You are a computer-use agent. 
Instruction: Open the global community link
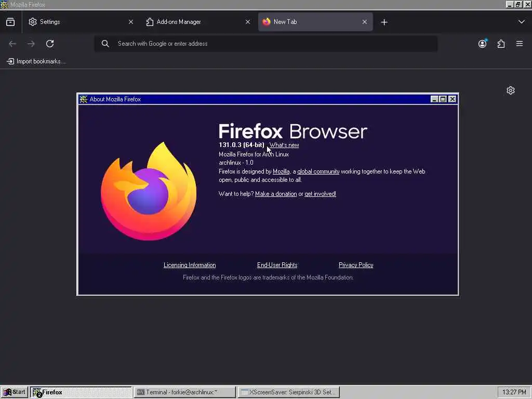(x=318, y=171)
